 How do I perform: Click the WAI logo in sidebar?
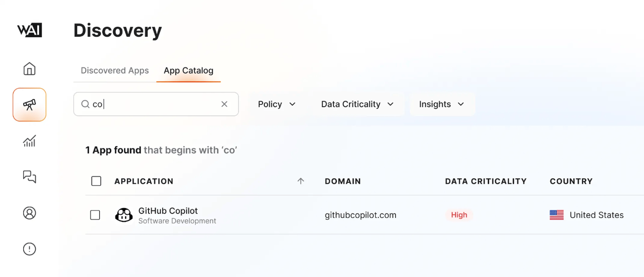[30, 30]
